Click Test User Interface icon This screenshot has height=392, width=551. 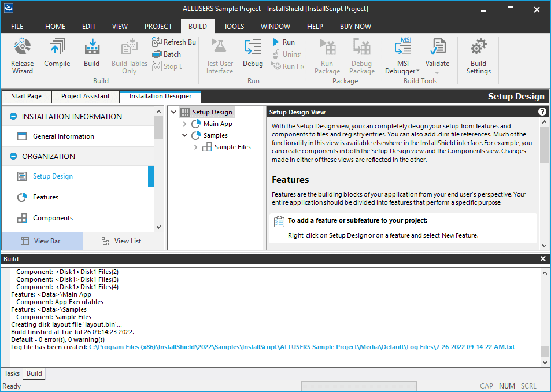[x=220, y=47]
